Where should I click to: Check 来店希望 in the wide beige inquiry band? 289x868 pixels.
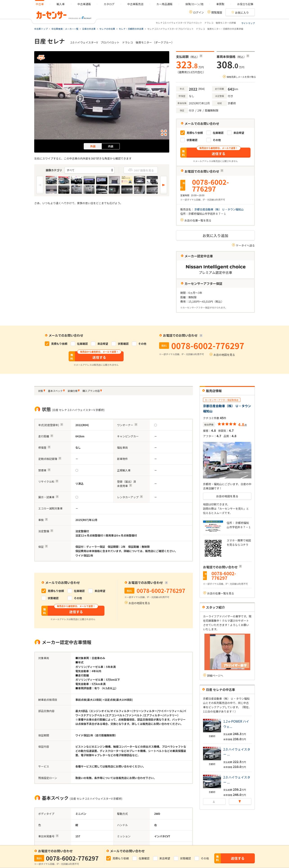pyautogui.click(x=93, y=344)
